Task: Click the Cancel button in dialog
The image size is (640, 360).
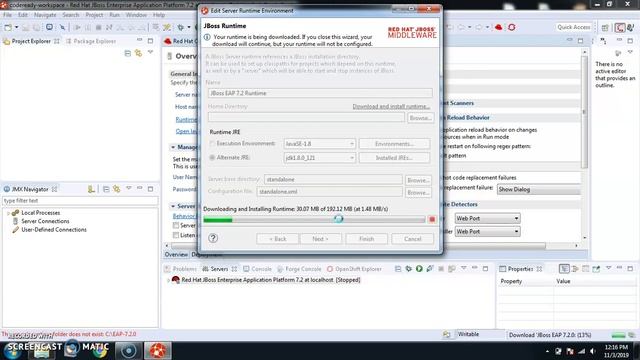Action: (412, 239)
